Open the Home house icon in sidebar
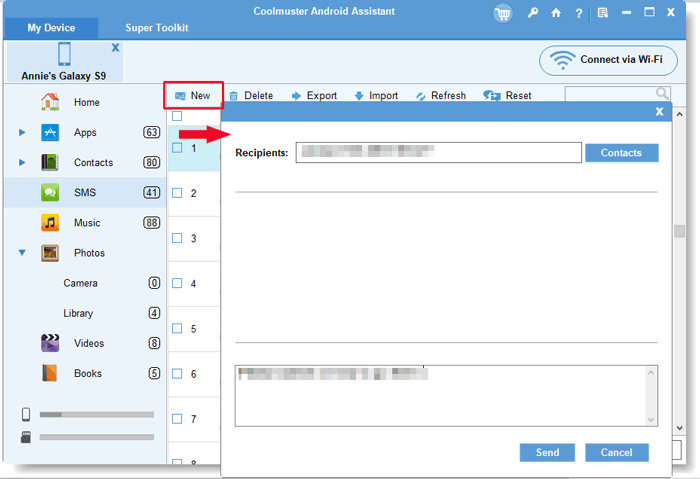Viewport: 700px width, 479px height. pyautogui.click(x=50, y=102)
